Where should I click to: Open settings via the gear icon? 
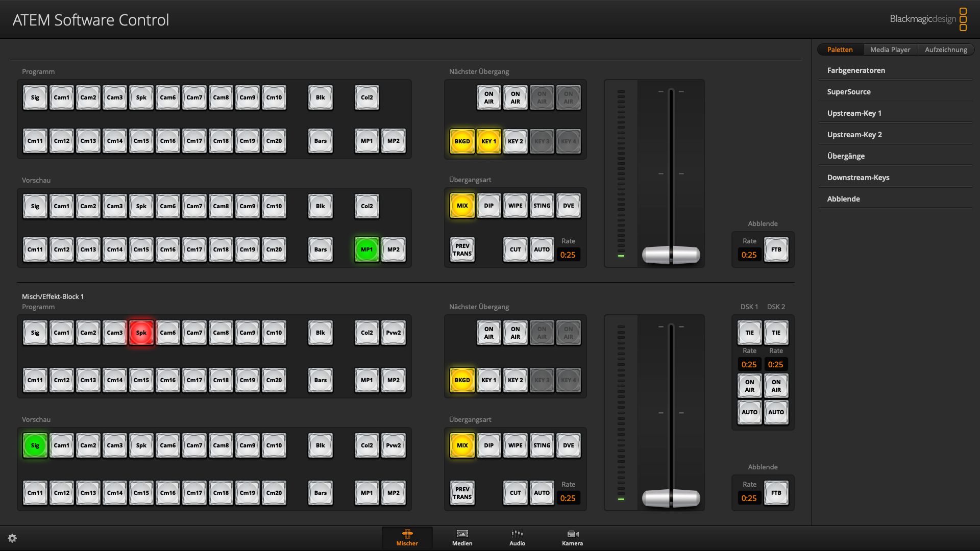tap(12, 538)
